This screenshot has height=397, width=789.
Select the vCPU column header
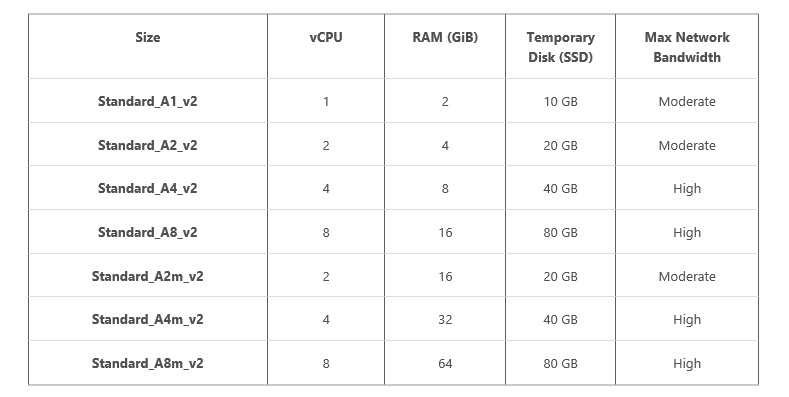(326, 38)
